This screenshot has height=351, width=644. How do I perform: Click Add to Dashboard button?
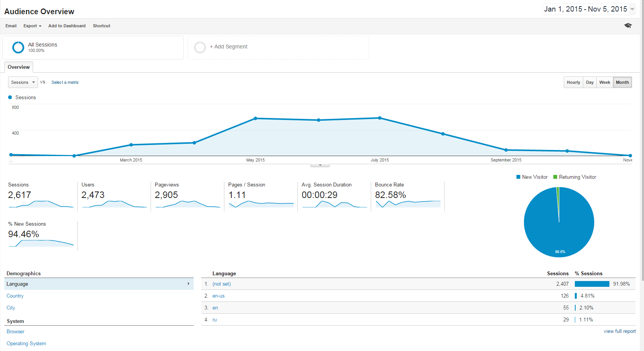67,26
